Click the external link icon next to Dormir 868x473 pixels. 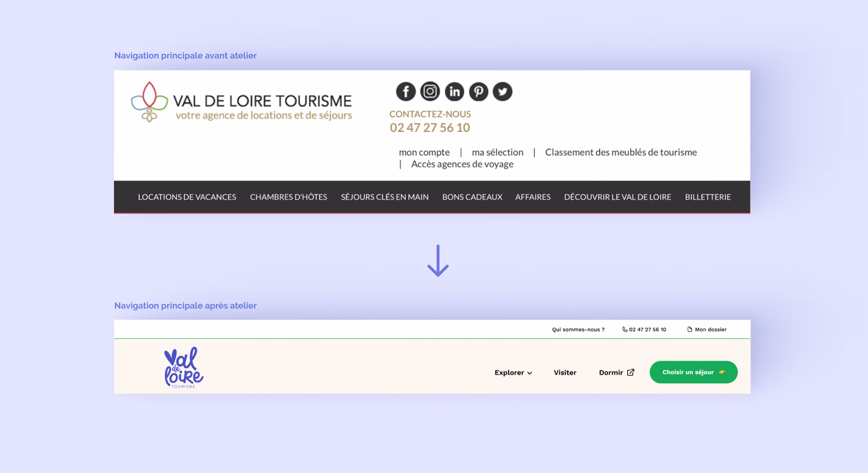click(x=630, y=372)
